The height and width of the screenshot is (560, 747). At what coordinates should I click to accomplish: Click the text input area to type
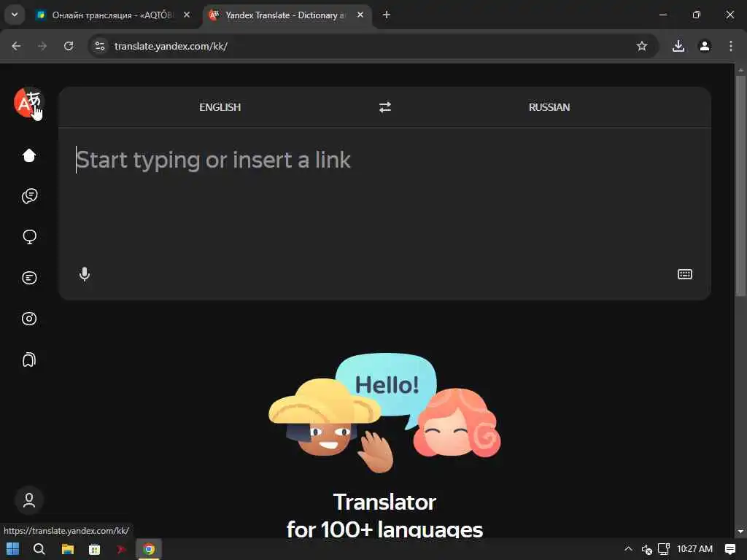(384, 200)
